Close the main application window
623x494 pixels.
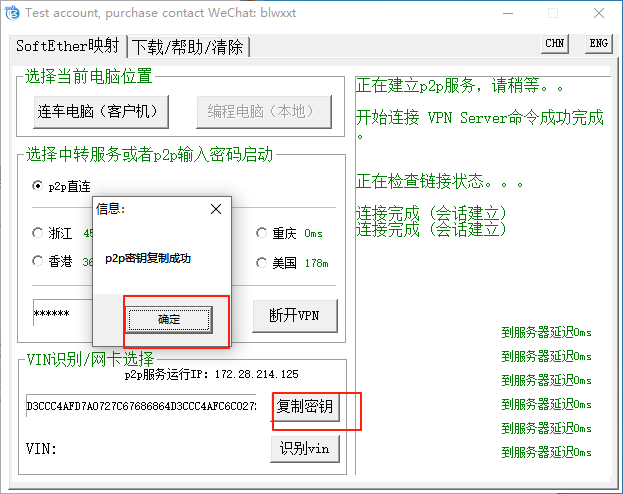click(599, 14)
